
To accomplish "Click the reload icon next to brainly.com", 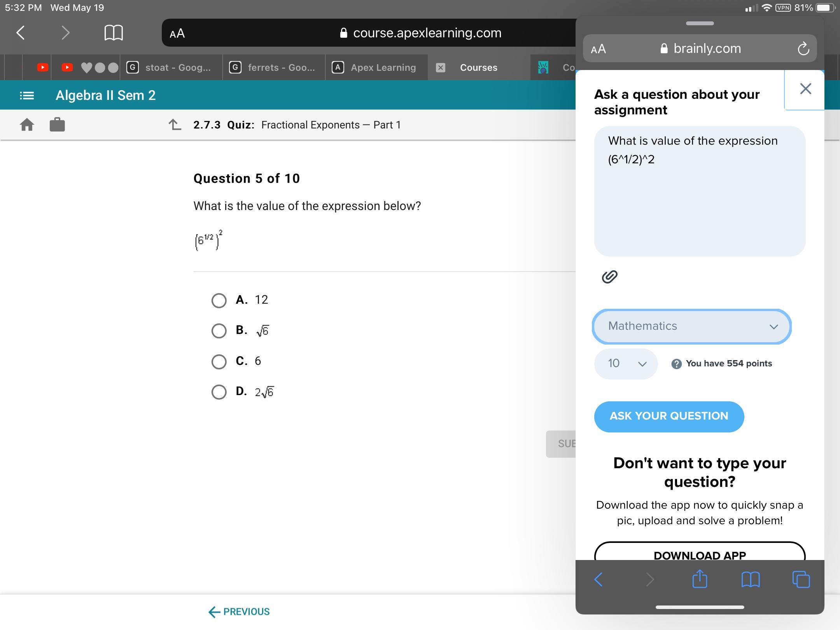I will (x=803, y=49).
